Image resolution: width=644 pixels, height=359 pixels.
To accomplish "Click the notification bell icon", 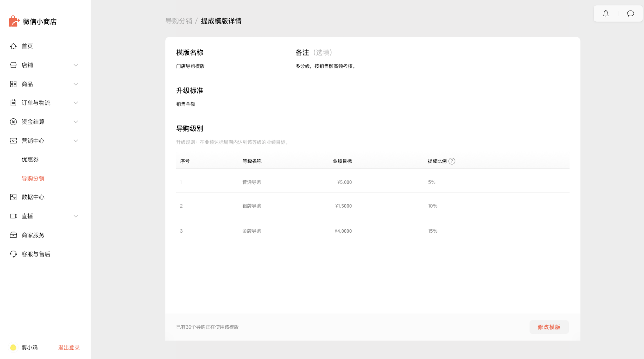I will click(x=606, y=13).
